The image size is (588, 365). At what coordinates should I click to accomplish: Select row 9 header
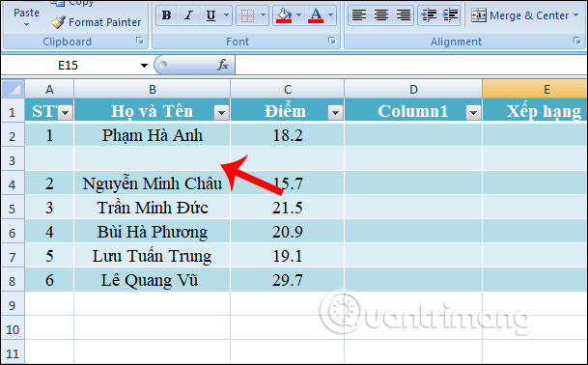tap(13, 305)
